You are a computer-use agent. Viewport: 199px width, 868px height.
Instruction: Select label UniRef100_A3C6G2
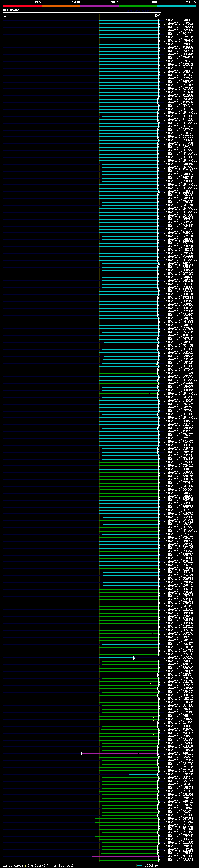(x=178, y=103)
